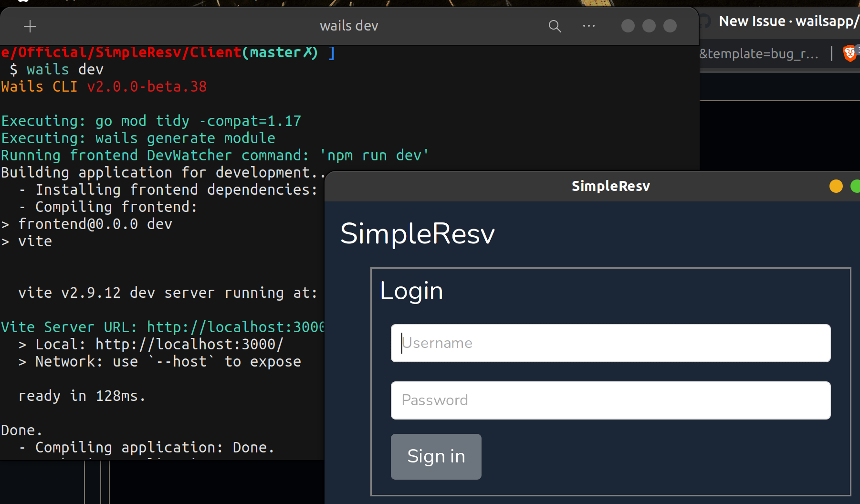Click the Login panel heading
The height and width of the screenshot is (504, 860).
click(x=411, y=290)
